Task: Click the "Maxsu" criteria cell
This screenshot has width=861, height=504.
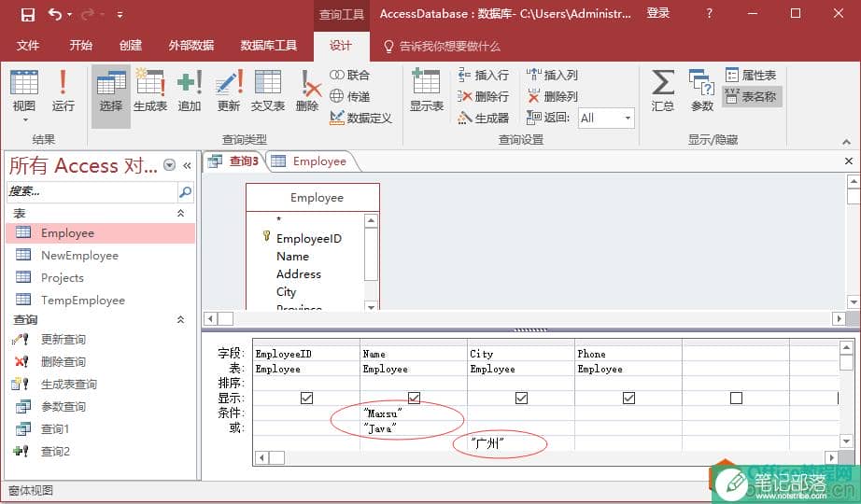Action: [x=414, y=413]
